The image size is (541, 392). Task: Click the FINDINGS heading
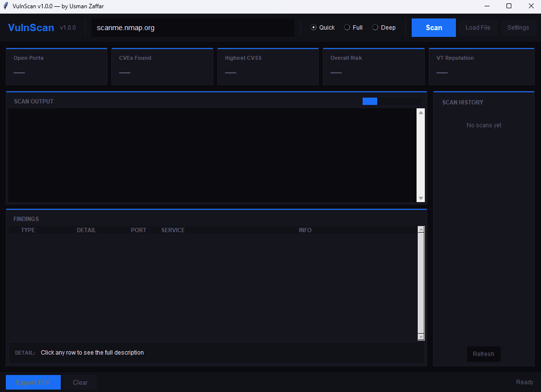tap(26, 219)
